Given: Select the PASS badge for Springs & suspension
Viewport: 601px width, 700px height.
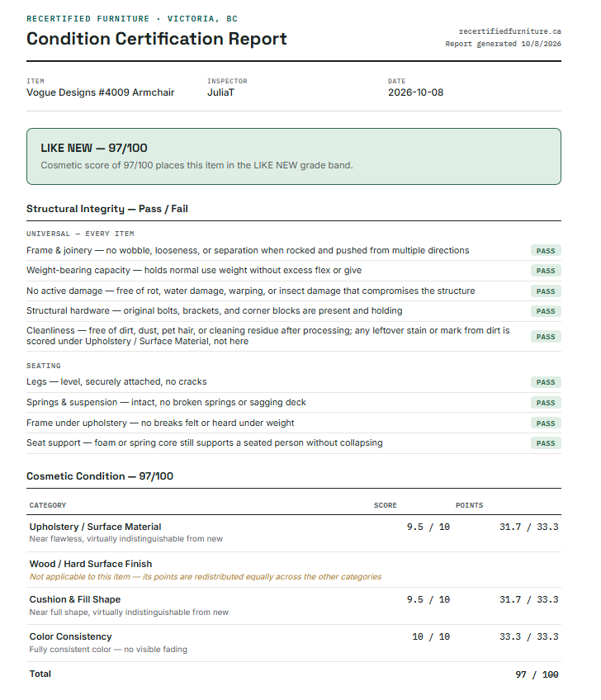Looking at the screenshot, I should (546, 403).
